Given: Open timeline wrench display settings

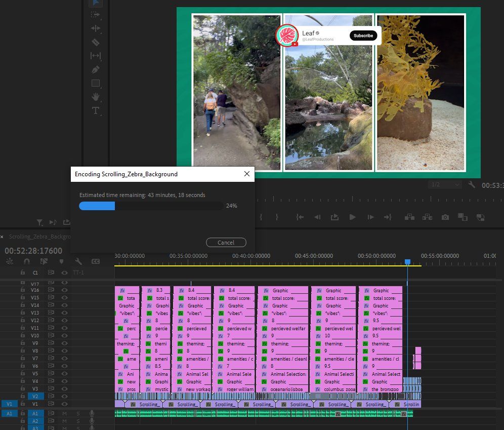Looking at the screenshot, I should point(78,261).
